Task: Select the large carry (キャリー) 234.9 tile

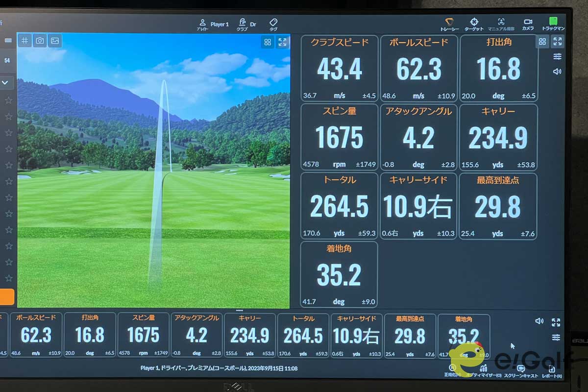Action: point(498,137)
